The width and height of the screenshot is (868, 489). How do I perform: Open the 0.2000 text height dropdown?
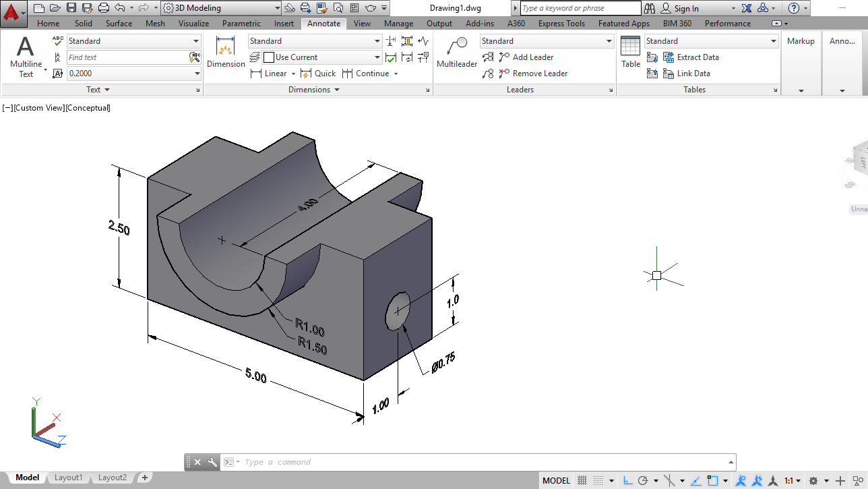197,74
